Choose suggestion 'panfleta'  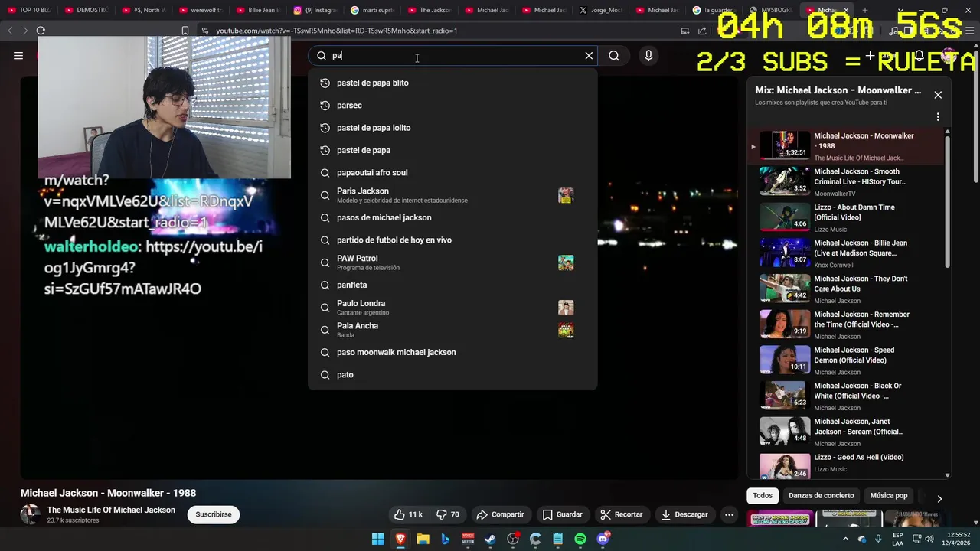pyautogui.click(x=452, y=285)
